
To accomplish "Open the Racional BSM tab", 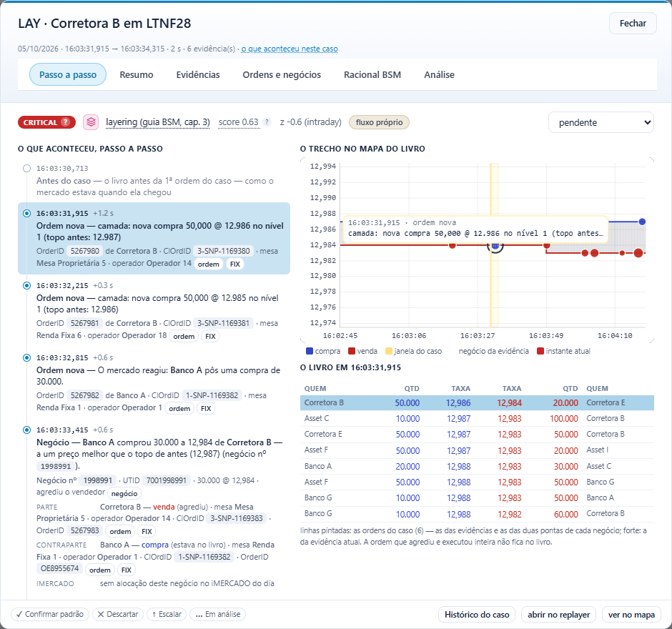I will pyautogui.click(x=372, y=74).
